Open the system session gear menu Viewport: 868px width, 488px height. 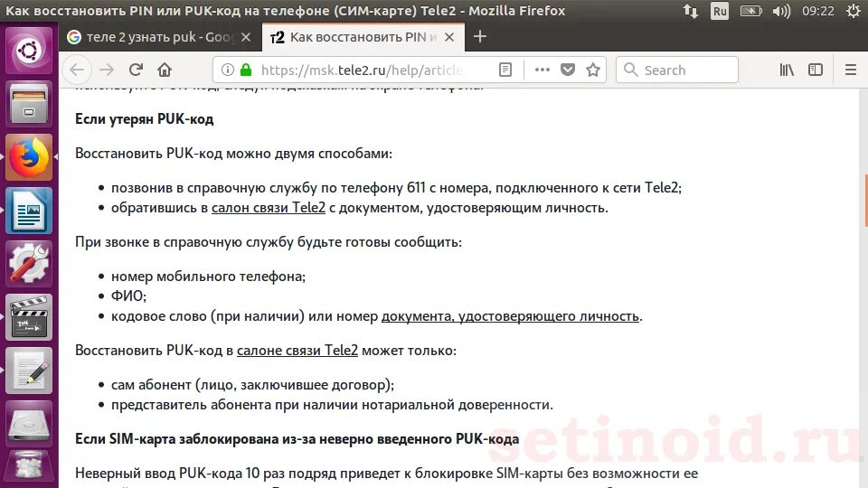(854, 11)
